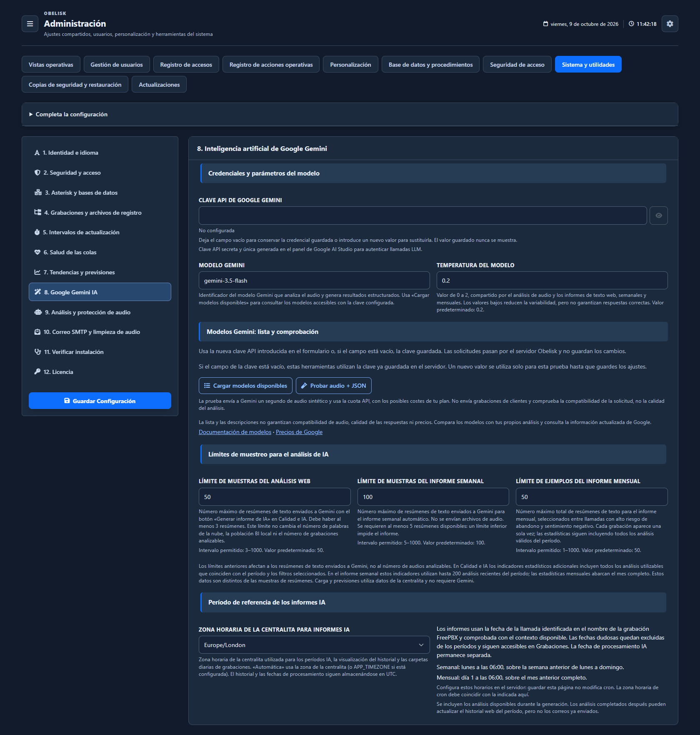
Task: Click the clock icon beside the time
Action: (631, 24)
